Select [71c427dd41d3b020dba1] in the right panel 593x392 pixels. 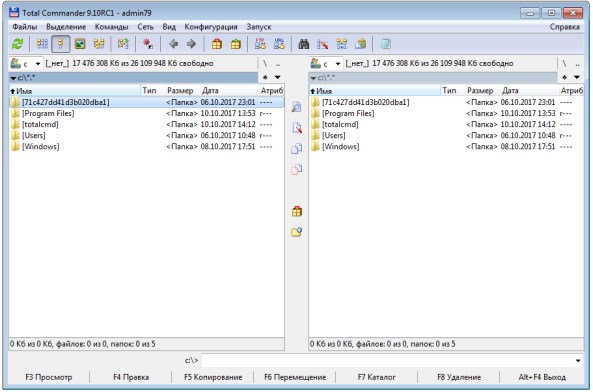tap(446, 102)
